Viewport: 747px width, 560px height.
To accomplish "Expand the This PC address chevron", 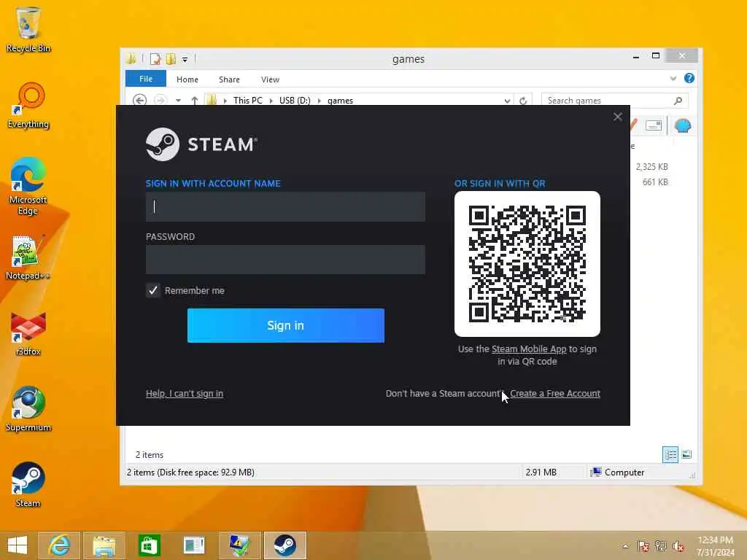I will pos(271,101).
